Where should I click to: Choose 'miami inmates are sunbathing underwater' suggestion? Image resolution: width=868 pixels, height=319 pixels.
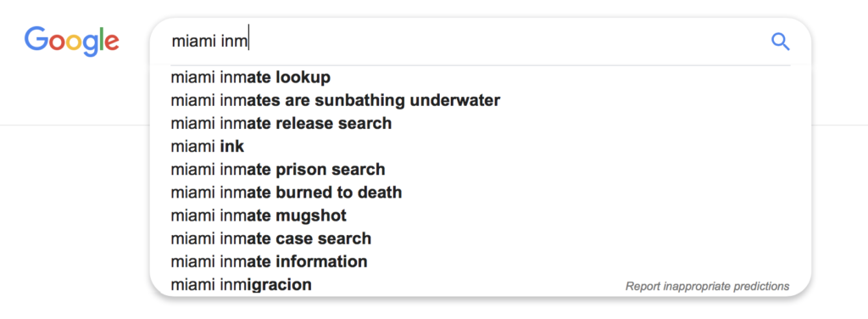click(x=481, y=101)
